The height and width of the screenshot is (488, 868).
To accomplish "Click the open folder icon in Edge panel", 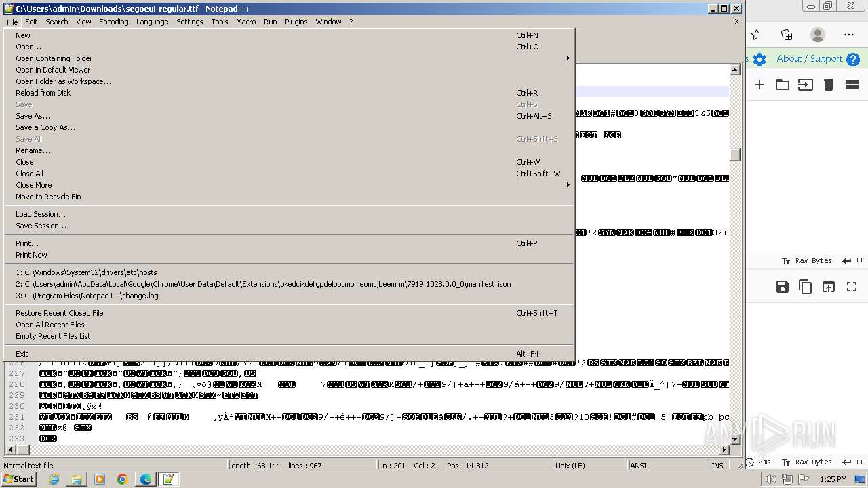I will click(783, 85).
